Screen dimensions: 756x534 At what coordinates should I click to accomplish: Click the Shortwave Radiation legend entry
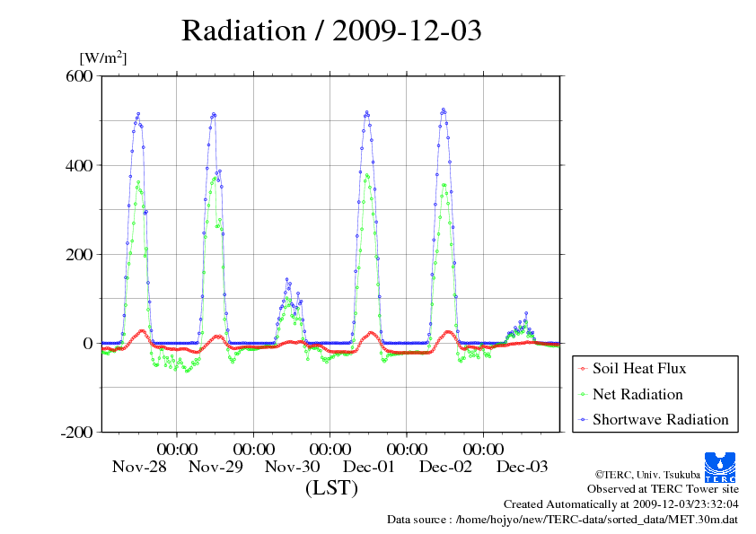coord(654,419)
